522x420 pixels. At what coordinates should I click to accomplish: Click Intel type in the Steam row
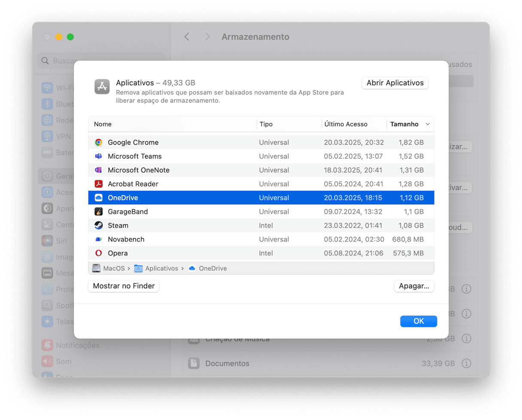[266, 225]
